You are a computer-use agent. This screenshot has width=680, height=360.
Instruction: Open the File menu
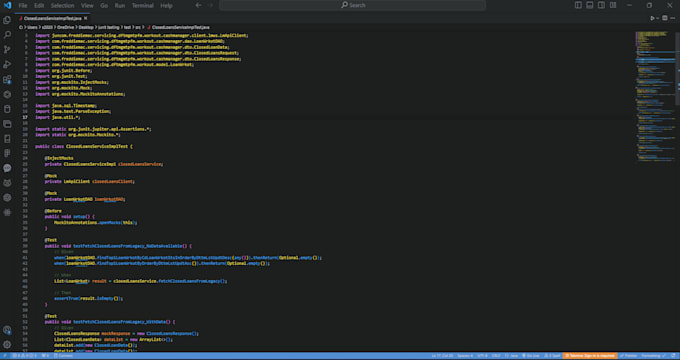(x=23, y=6)
